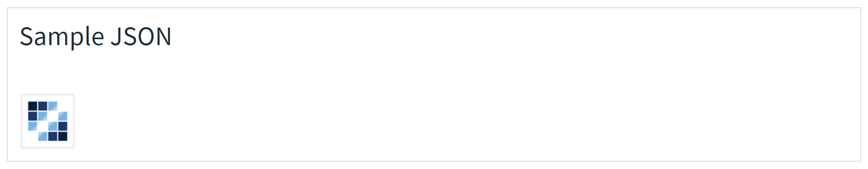868x169 pixels.
Task: Click the darkest navy square at logo's bottom-right
Action: coord(63,136)
